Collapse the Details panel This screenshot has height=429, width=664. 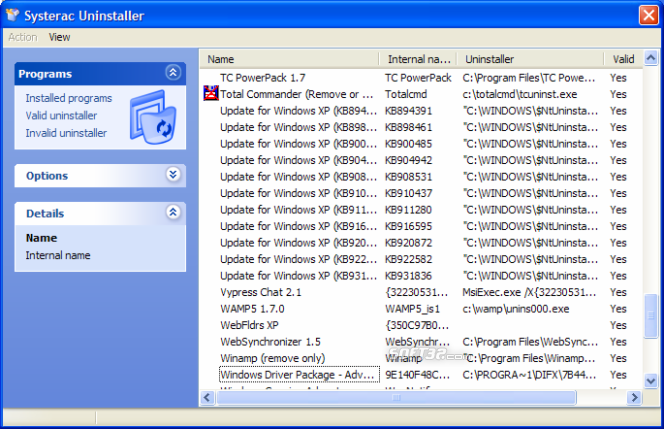(x=173, y=212)
